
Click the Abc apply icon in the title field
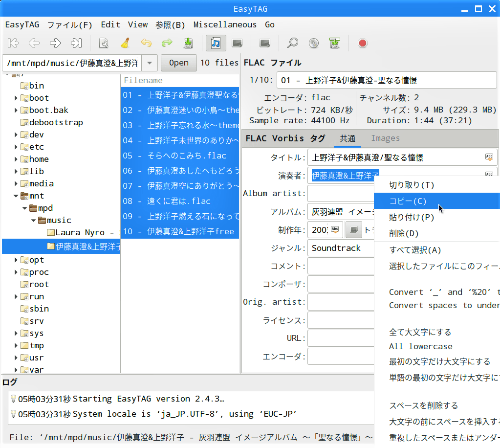489,157
